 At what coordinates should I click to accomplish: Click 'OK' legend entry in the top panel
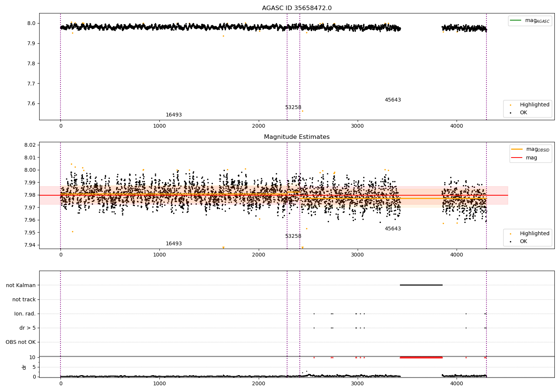pos(519,113)
